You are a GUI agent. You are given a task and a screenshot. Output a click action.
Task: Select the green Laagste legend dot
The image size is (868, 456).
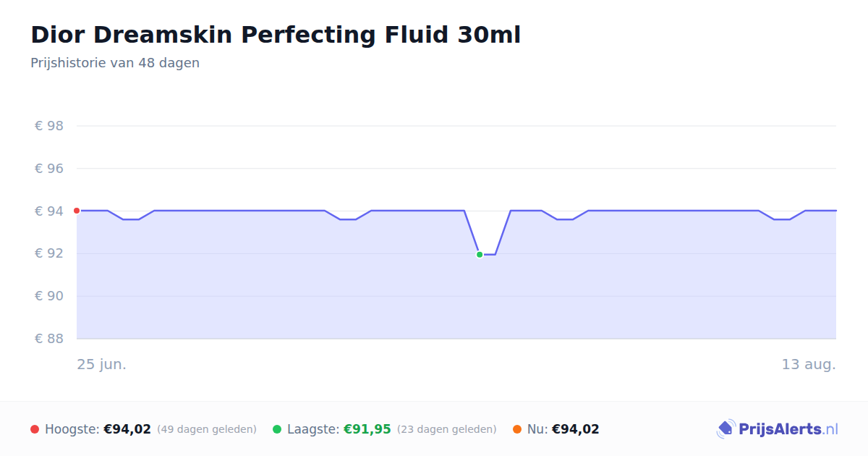(277, 429)
